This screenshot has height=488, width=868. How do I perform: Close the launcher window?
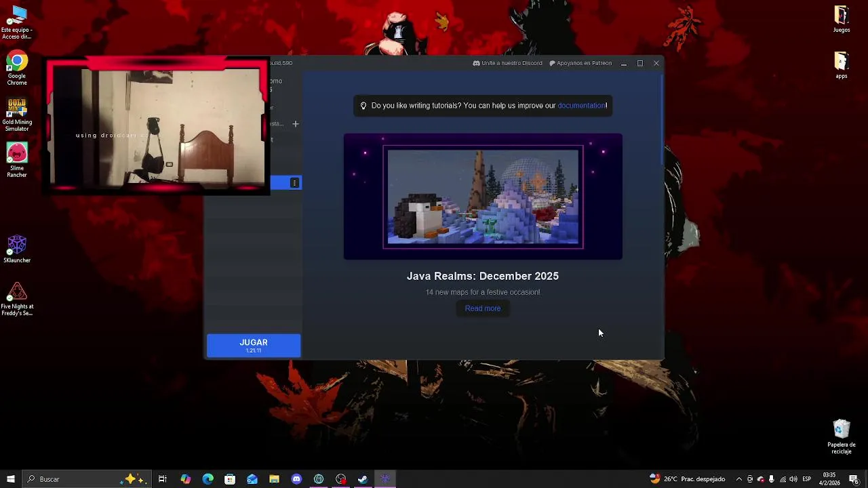pyautogui.click(x=656, y=63)
